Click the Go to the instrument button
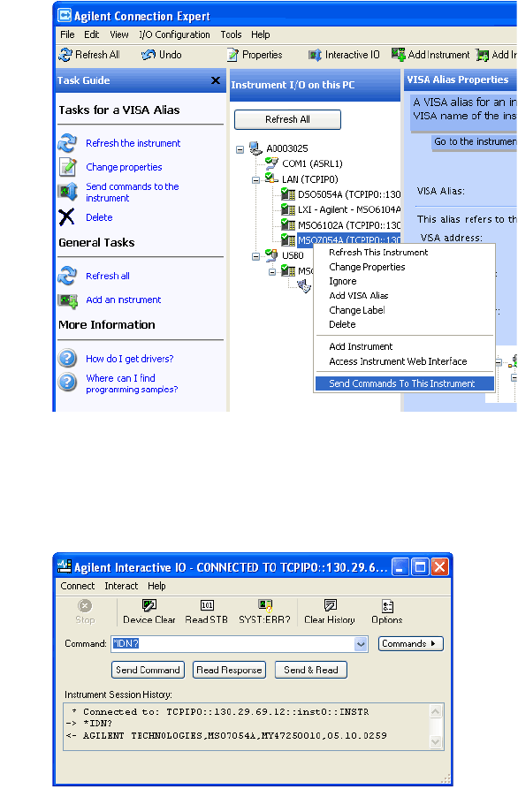Image resolution: width=518 pixels, height=812 pixels. [475, 142]
